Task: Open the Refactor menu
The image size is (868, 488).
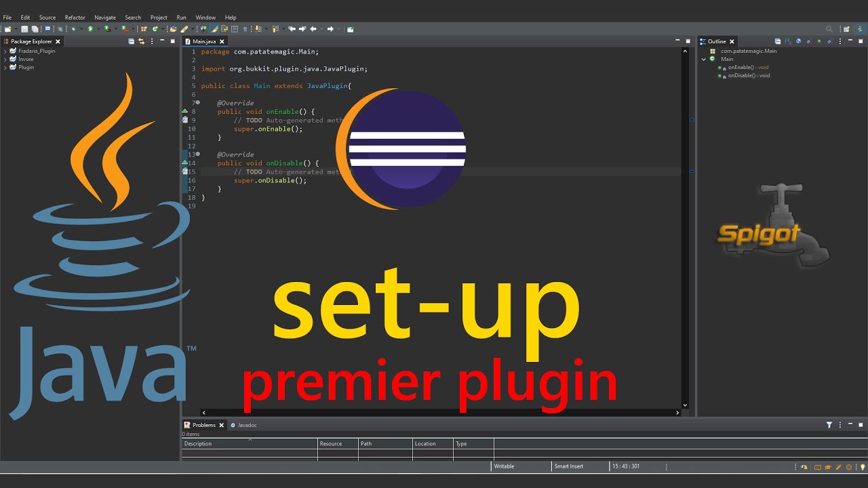Action: 75,18
